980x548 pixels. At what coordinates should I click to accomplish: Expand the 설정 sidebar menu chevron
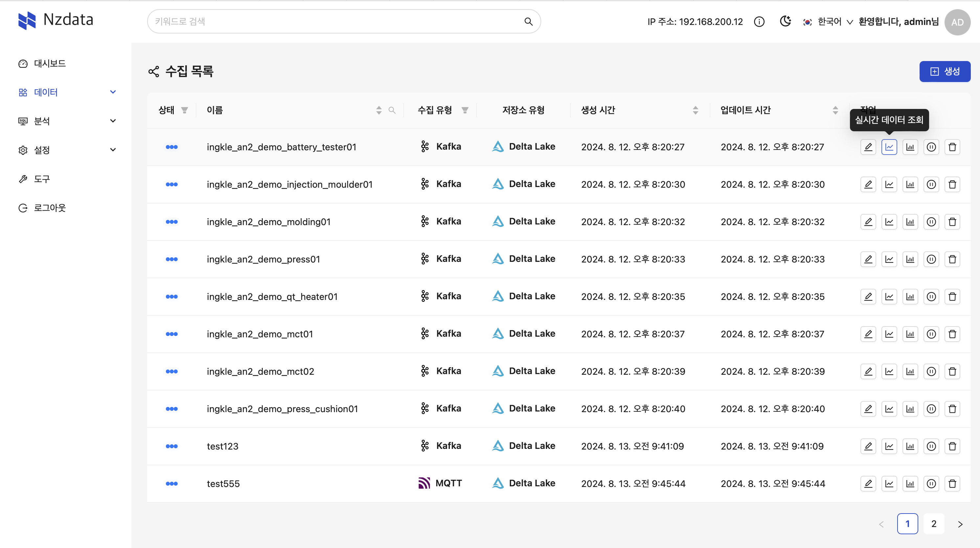pyautogui.click(x=113, y=150)
